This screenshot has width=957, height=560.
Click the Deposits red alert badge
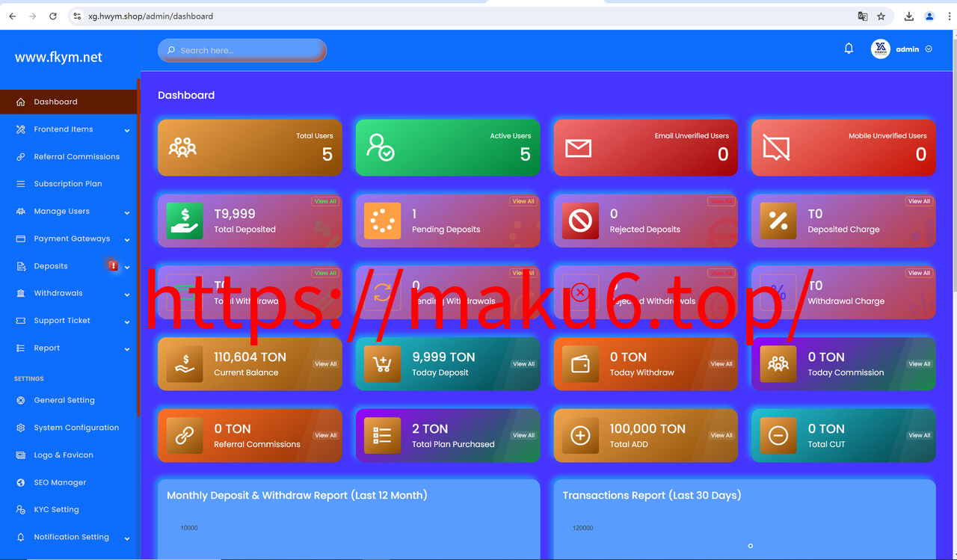pos(113,265)
